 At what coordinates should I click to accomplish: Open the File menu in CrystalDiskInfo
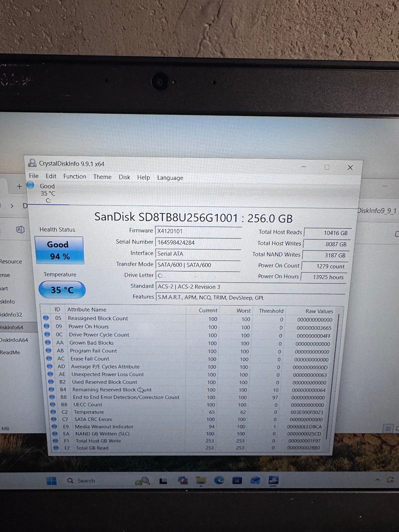(34, 176)
